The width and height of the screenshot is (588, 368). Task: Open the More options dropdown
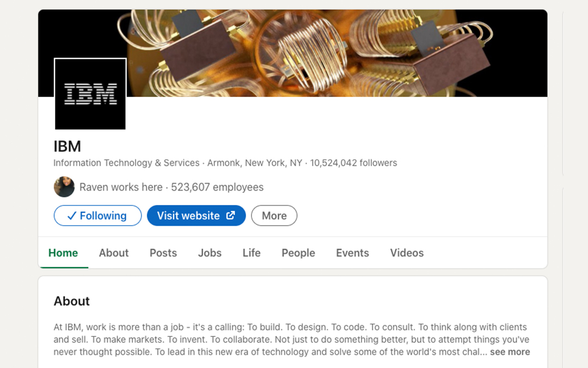274,215
